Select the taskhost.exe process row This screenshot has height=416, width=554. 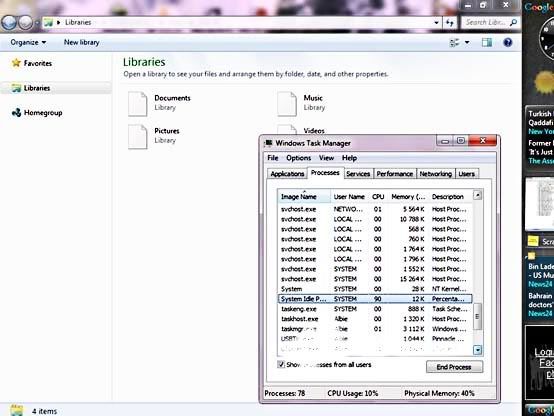[x=375, y=319]
